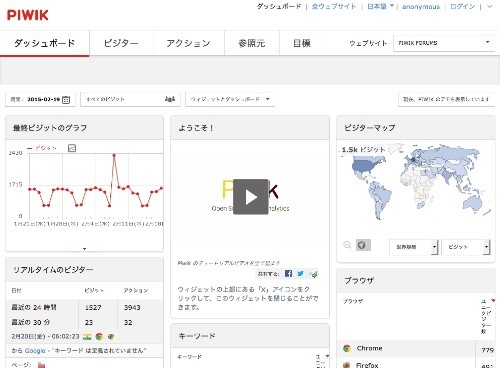500x368 pixels.
Task: Click the top ダッシュボード text
Action: coord(279,6)
